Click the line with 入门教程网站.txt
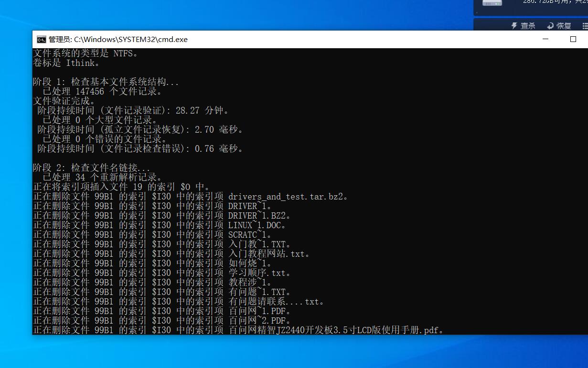 171,253
